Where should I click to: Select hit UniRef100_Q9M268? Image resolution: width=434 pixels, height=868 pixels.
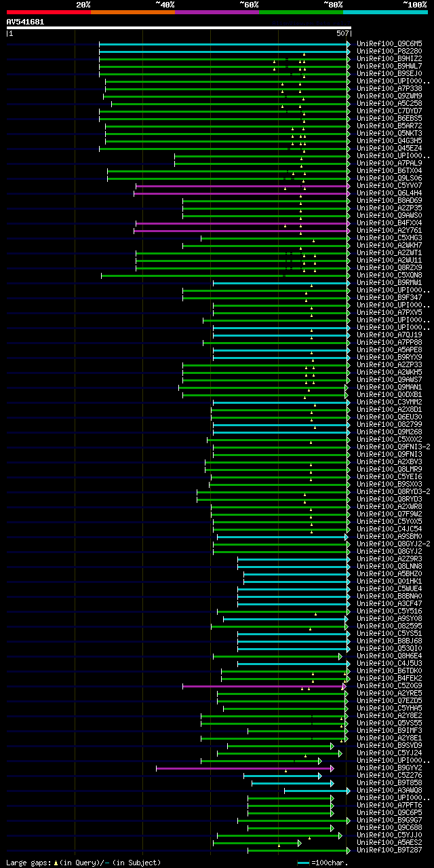[389, 432]
